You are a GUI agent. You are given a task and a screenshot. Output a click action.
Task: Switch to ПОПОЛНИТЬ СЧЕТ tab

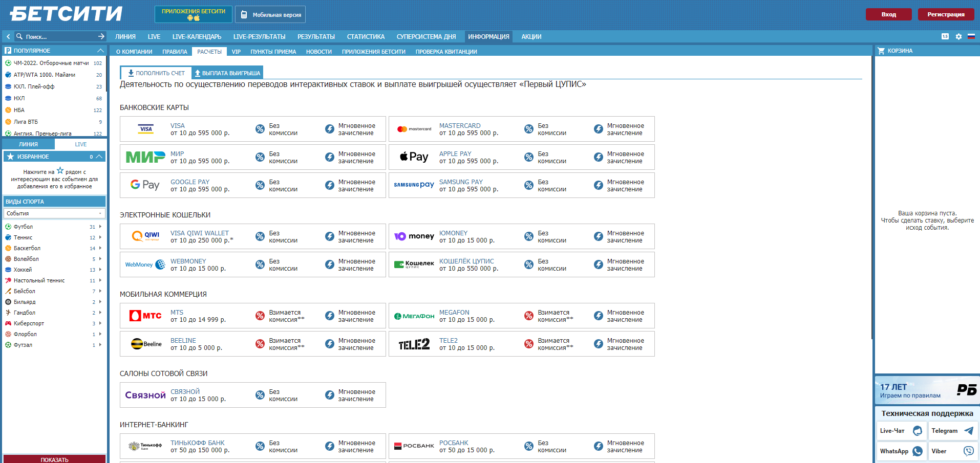tap(156, 73)
